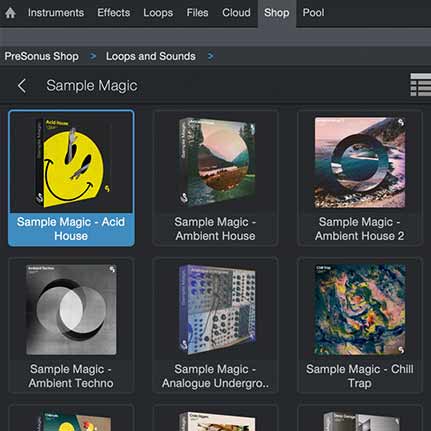
Task: Select the Chill Trap pack
Action: click(x=360, y=326)
